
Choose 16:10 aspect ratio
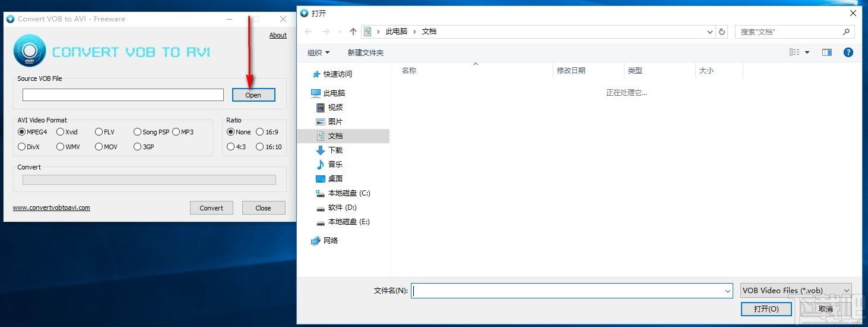(269, 147)
